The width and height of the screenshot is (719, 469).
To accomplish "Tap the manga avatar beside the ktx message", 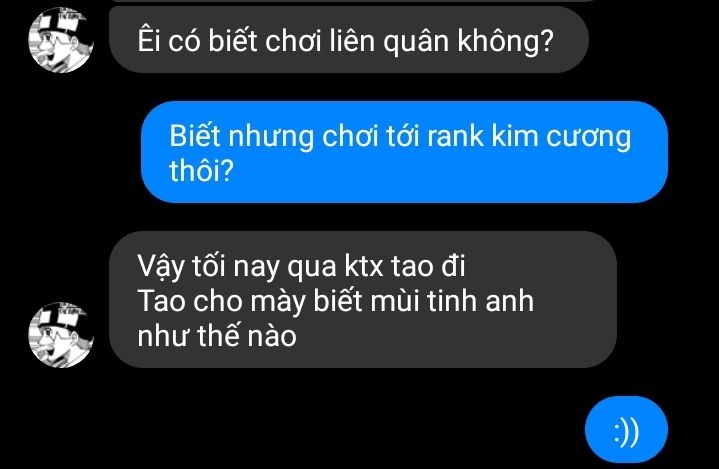I will (x=61, y=335).
